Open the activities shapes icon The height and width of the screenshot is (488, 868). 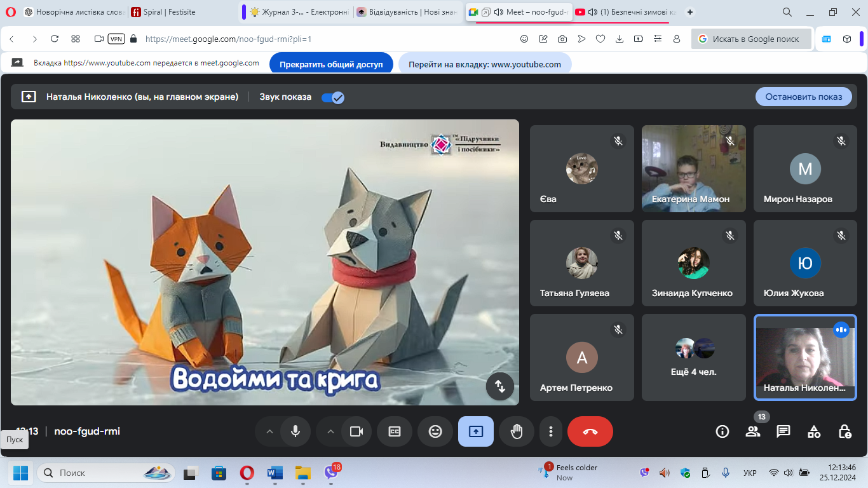(814, 431)
